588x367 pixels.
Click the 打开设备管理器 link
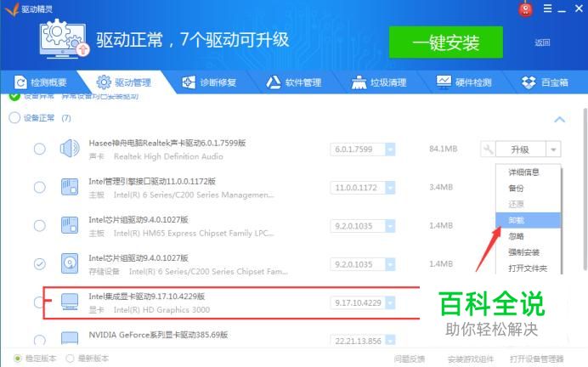click(x=537, y=359)
